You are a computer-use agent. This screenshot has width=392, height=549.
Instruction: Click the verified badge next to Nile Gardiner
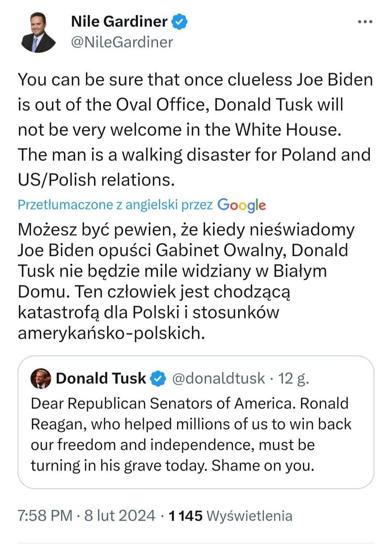click(180, 22)
